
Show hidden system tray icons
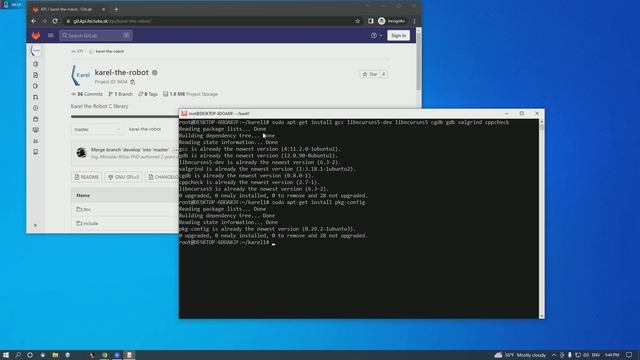(x=554, y=355)
